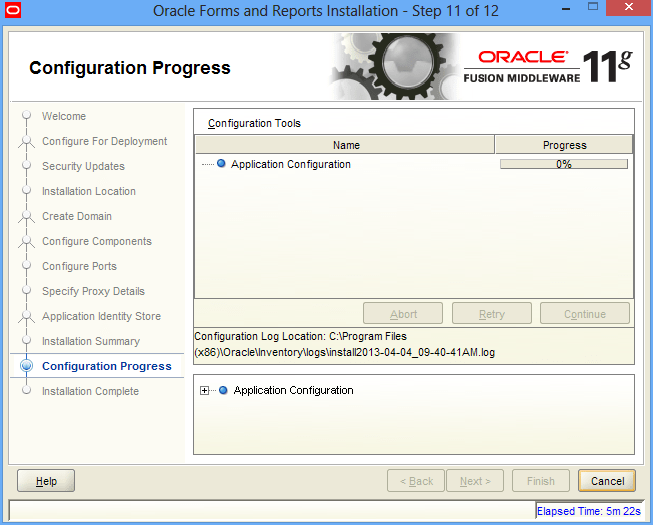Select Create Domain step
Viewport: 653px width, 525px height.
(77, 216)
